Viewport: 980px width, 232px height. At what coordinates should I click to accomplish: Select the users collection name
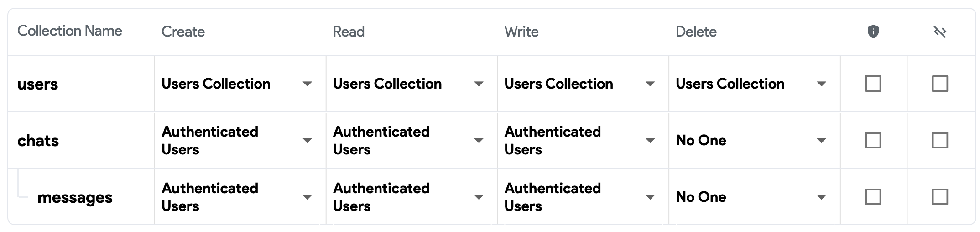click(x=38, y=84)
